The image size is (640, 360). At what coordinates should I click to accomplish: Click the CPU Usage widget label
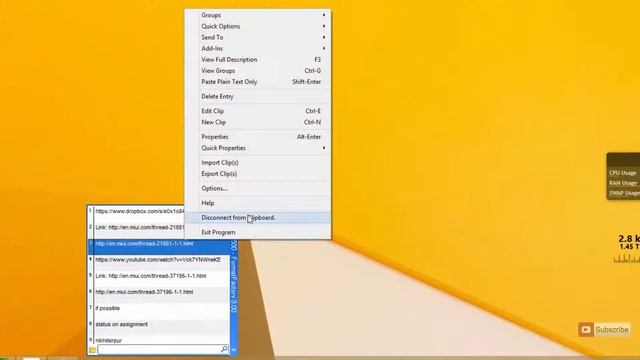coord(623,173)
